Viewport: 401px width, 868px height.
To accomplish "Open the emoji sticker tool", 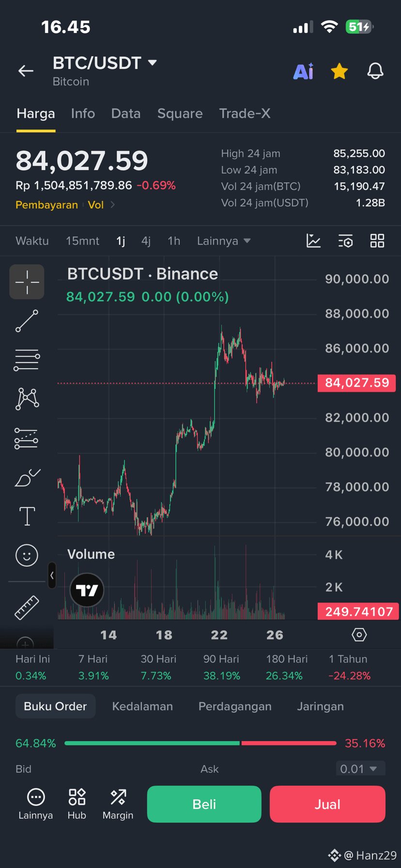I will click(27, 555).
